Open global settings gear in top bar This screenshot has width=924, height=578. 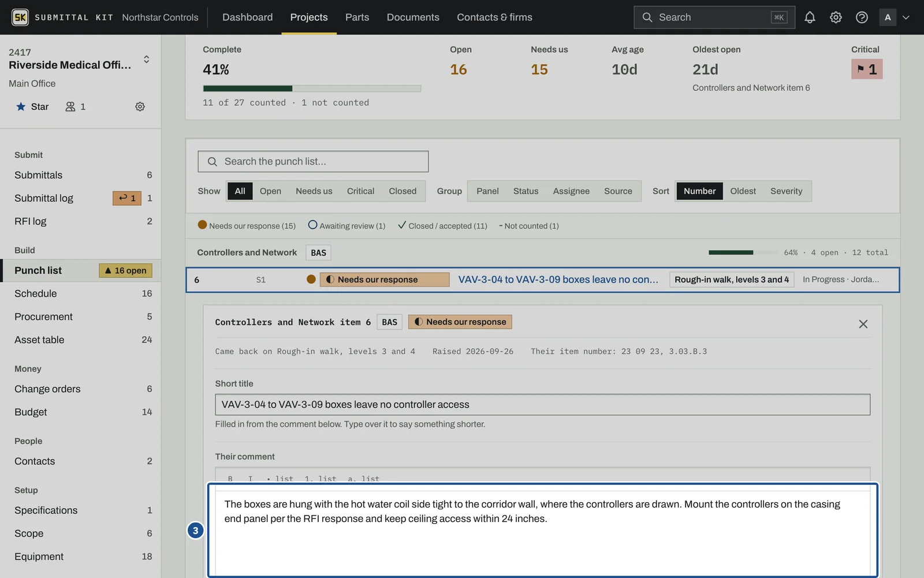[x=836, y=17]
